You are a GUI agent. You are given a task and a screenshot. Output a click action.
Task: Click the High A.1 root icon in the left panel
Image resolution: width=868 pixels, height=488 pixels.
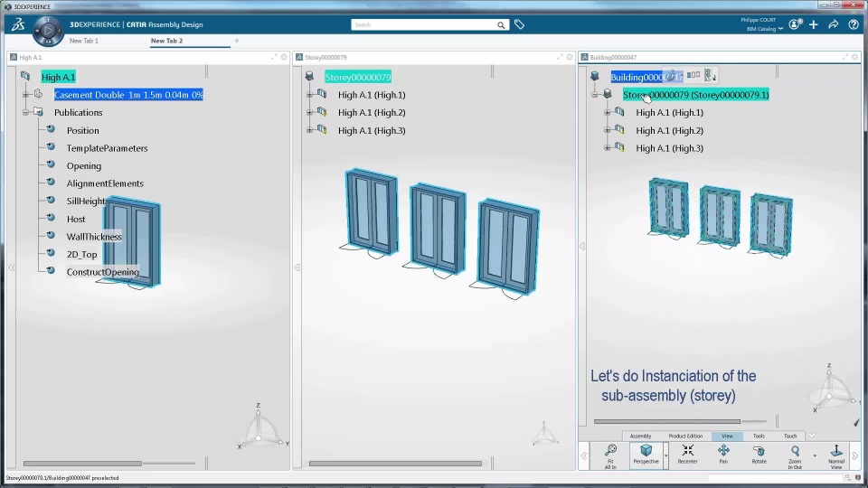pos(25,76)
